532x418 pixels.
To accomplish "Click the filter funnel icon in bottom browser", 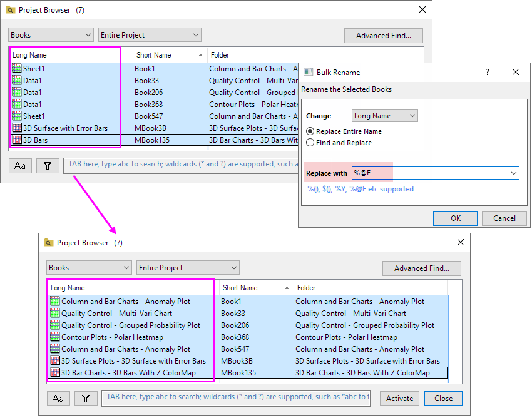I will pos(86,398).
